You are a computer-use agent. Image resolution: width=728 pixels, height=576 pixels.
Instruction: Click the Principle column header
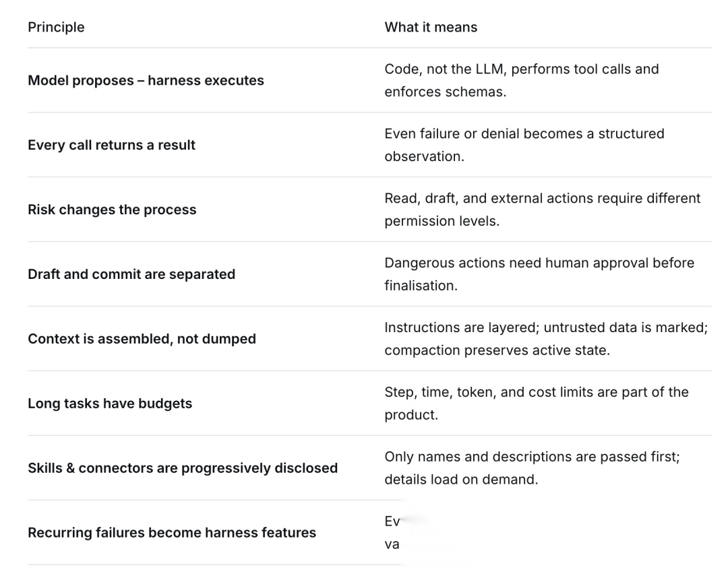(x=56, y=27)
